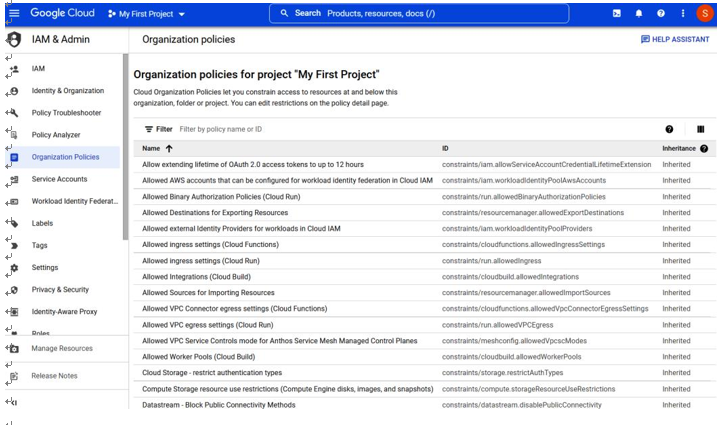This screenshot has width=723, height=425.
Task: Open Policy Analyzer
Action: click(56, 135)
